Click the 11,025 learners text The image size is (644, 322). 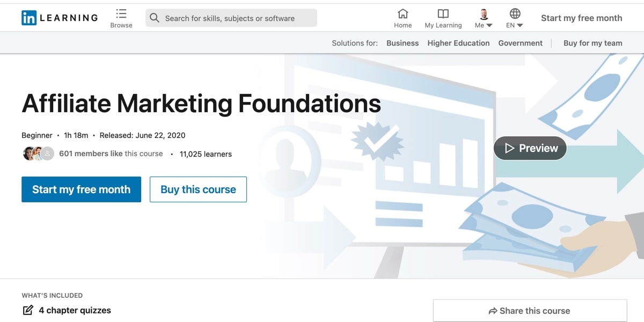[206, 154]
